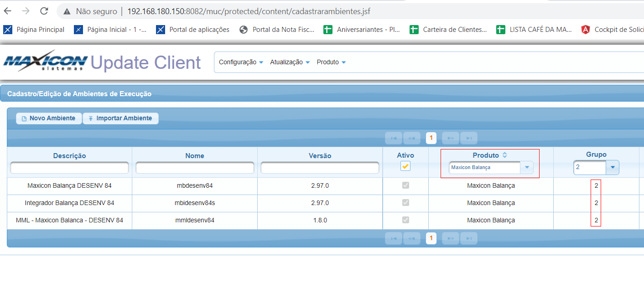Screen dimensions: 644x293
Task: Toggle the Ativo filter checkbox in the header
Action: point(405,166)
